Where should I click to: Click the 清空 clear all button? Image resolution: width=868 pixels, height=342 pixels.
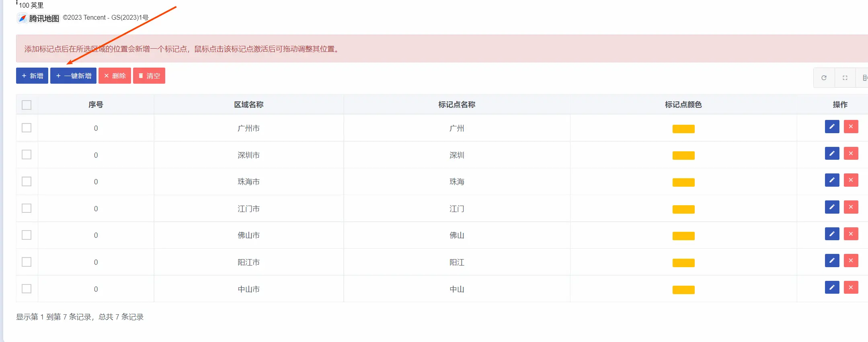(149, 76)
